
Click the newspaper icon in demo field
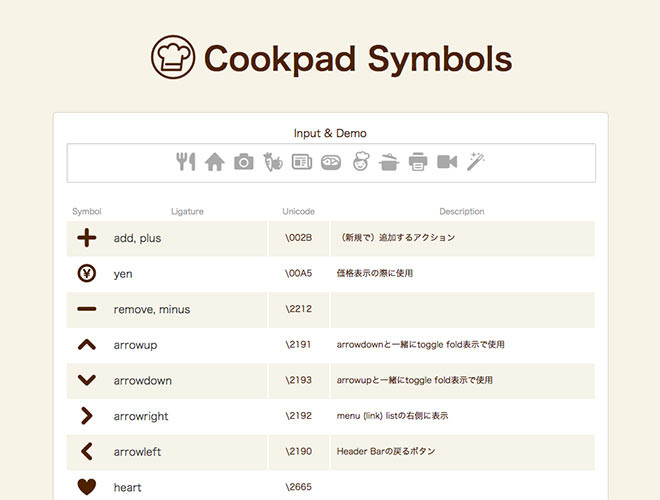click(302, 162)
